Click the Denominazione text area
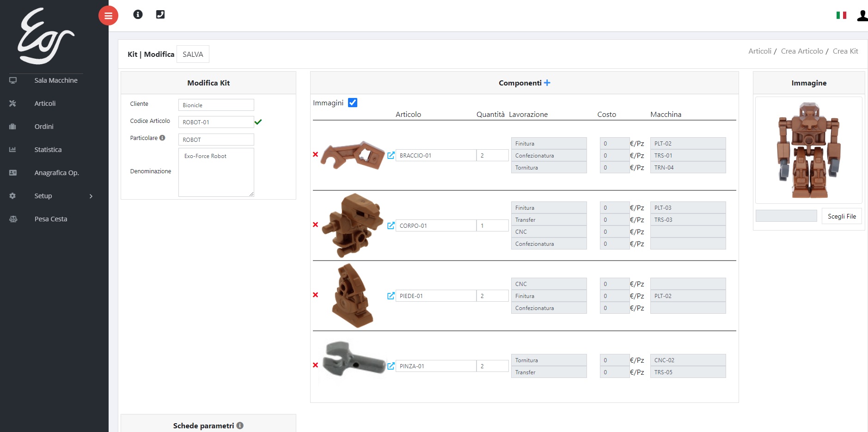Screen dimensions: 868x432 point(216,172)
